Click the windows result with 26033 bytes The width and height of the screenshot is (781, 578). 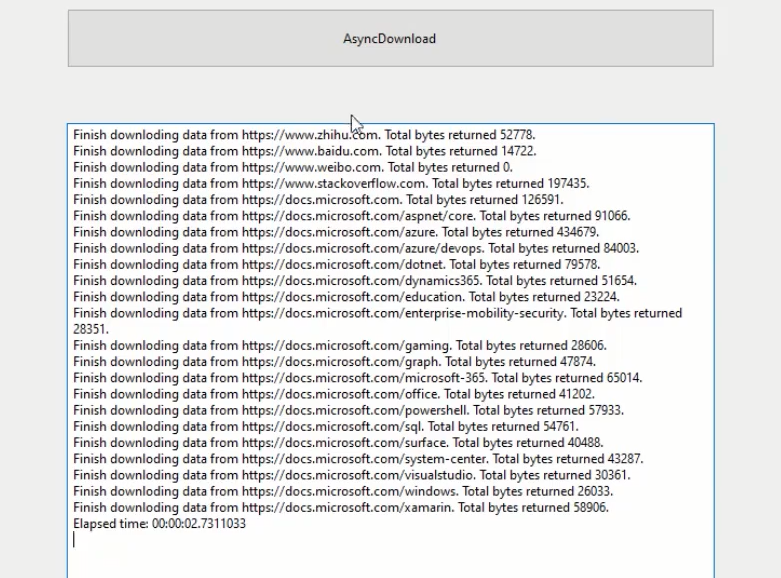343,491
